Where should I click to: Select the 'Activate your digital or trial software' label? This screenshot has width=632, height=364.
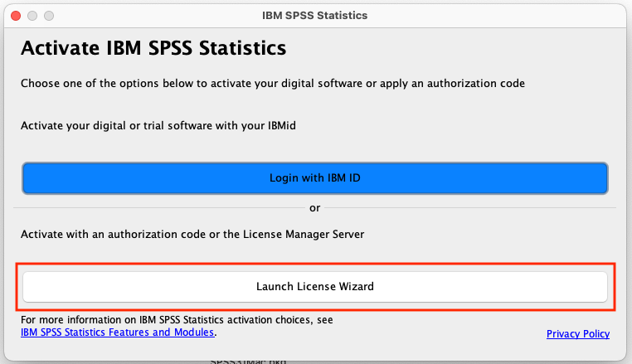pyautogui.click(x=158, y=125)
